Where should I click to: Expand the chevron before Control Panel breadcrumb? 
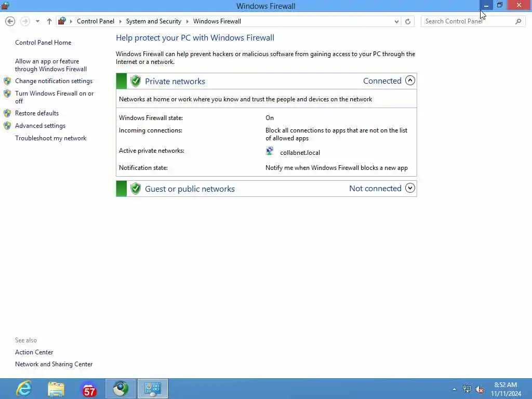[x=71, y=21]
